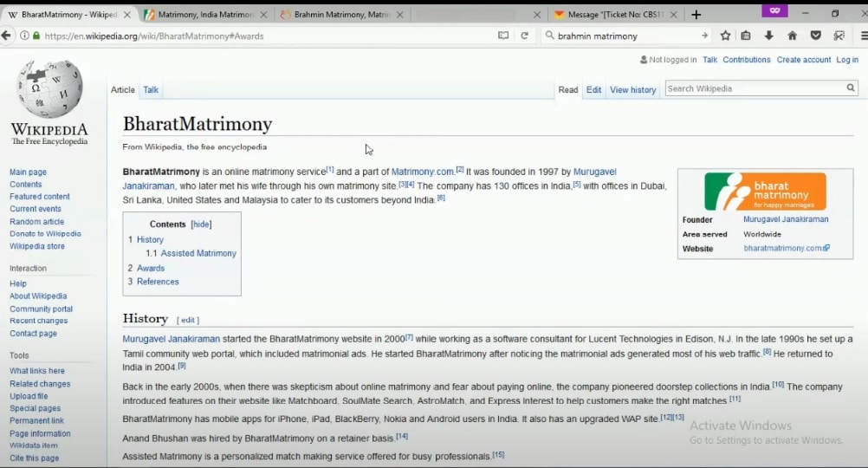Open the View history tab

coord(632,90)
